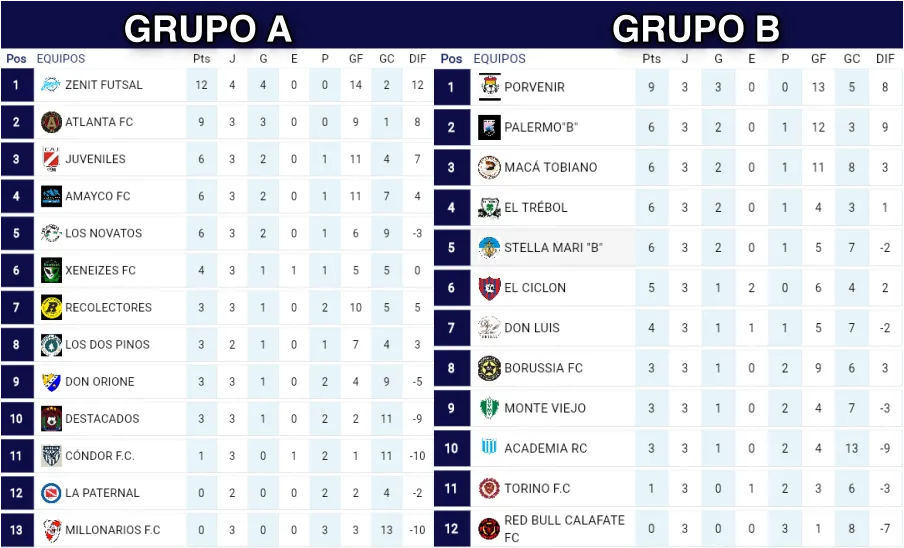This screenshot has width=904, height=548.
Task: Click the Grupo B Pos header
Action: pyautogui.click(x=451, y=59)
